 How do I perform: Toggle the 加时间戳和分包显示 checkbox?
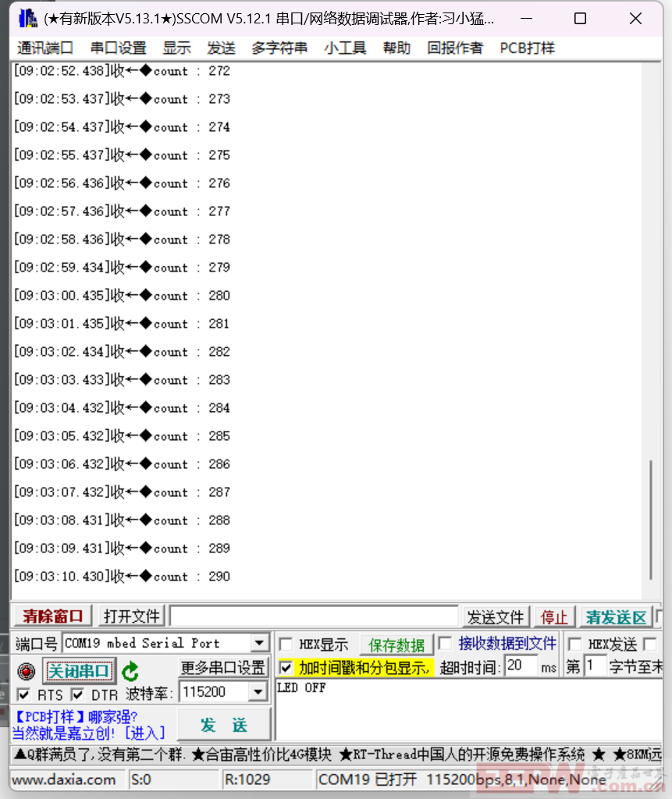point(286,668)
